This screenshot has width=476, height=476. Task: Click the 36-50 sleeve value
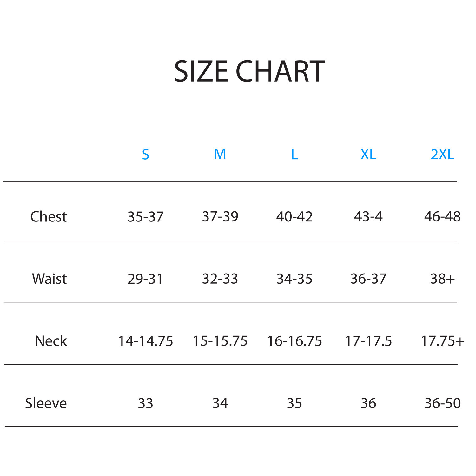[442, 403]
